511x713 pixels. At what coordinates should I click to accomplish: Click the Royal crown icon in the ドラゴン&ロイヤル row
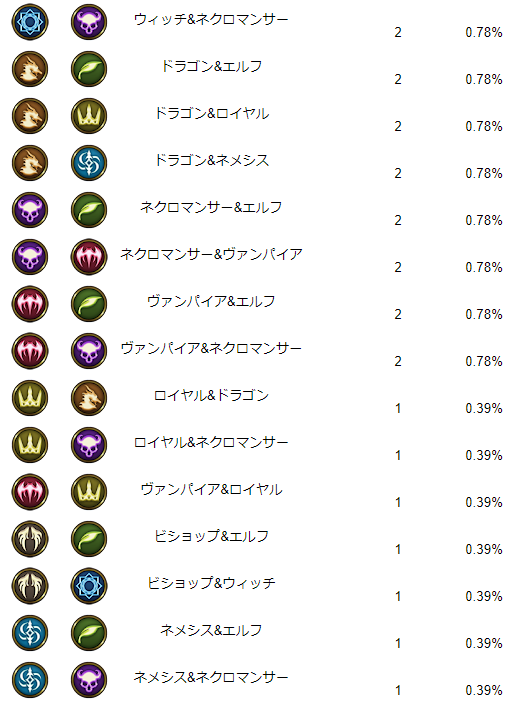pyautogui.click(x=89, y=116)
